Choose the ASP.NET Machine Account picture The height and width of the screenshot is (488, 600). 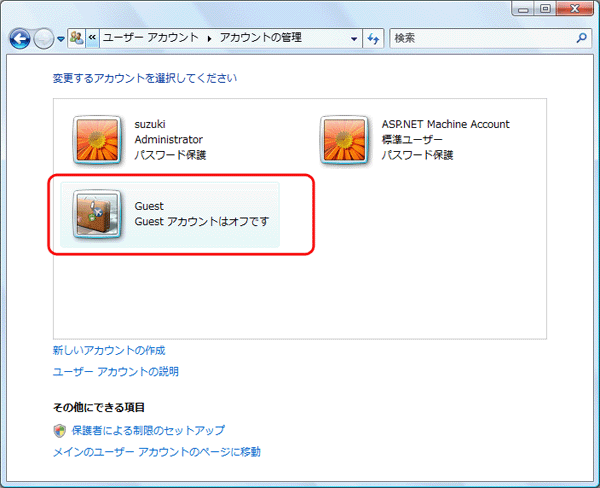click(x=345, y=139)
